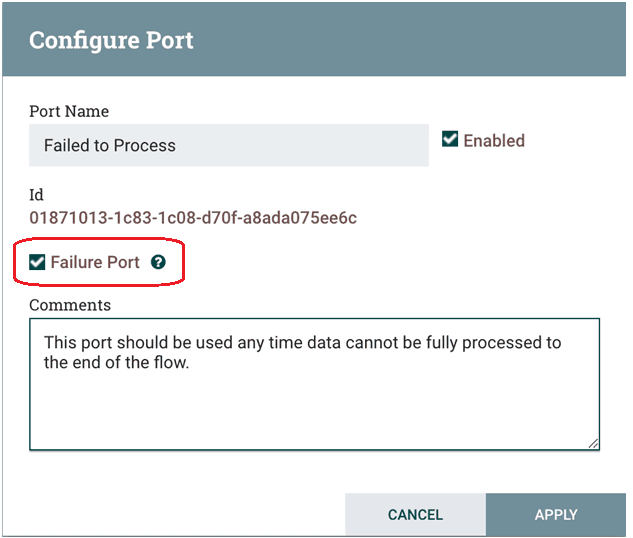Click inside the Comments text area
The image size is (633, 538).
coord(314,384)
